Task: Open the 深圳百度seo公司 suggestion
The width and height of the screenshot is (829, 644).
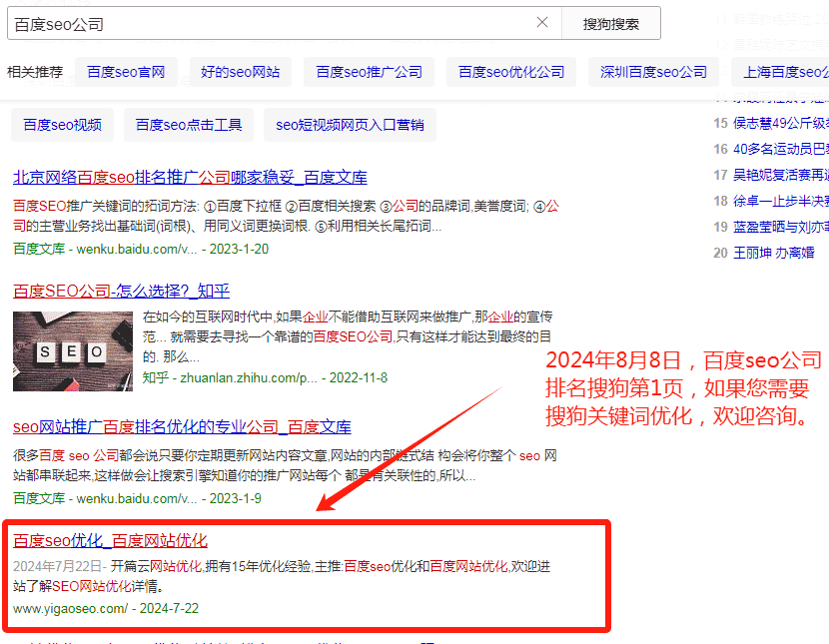Action: pos(652,71)
